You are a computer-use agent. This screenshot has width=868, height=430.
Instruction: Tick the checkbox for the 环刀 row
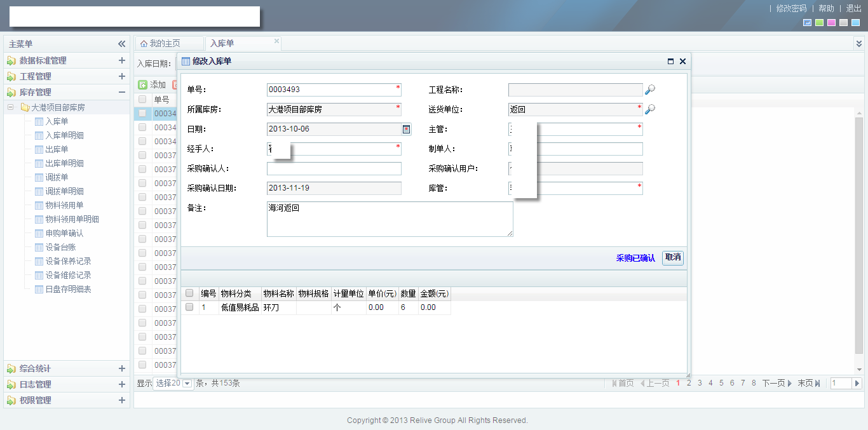tap(189, 307)
